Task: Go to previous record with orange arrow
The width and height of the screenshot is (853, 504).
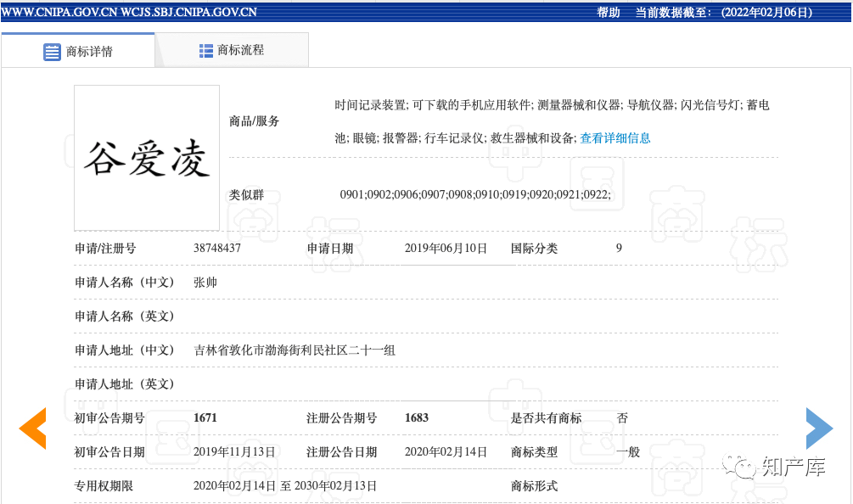Action: point(32,428)
